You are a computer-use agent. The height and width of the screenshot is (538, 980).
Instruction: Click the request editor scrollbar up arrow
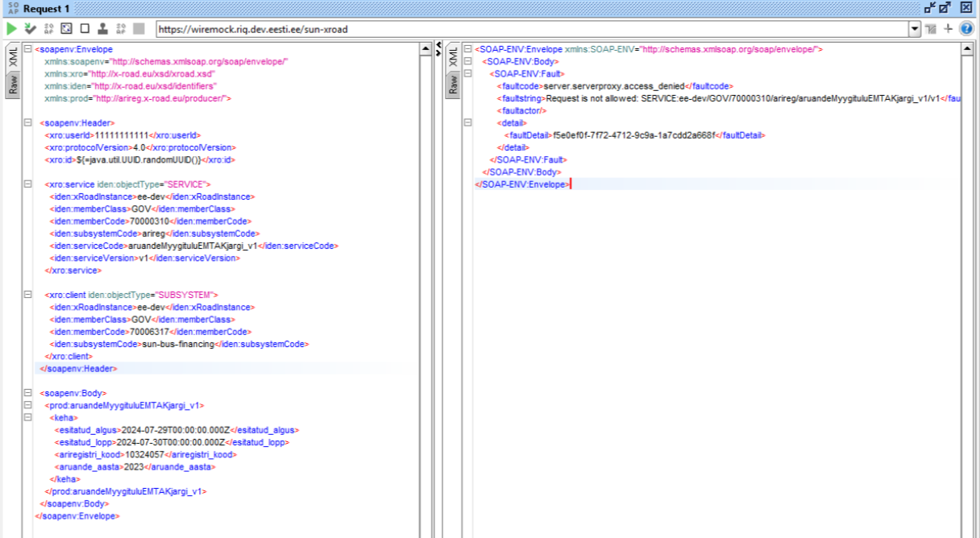pyautogui.click(x=426, y=49)
